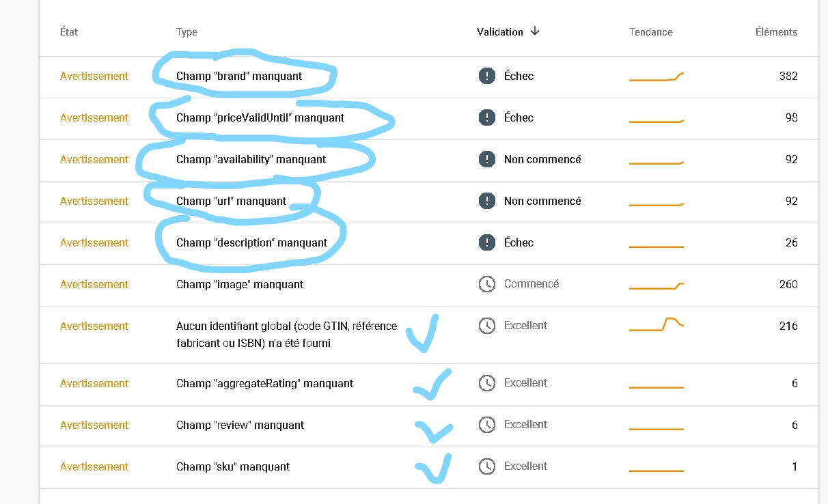Click the "Tendance" column header
828x504 pixels.
click(x=650, y=31)
